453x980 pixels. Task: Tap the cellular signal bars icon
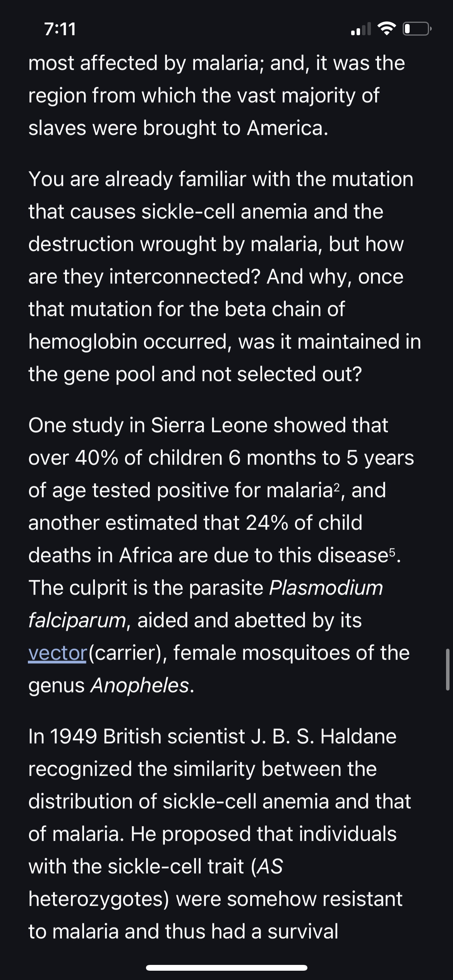click(360, 29)
